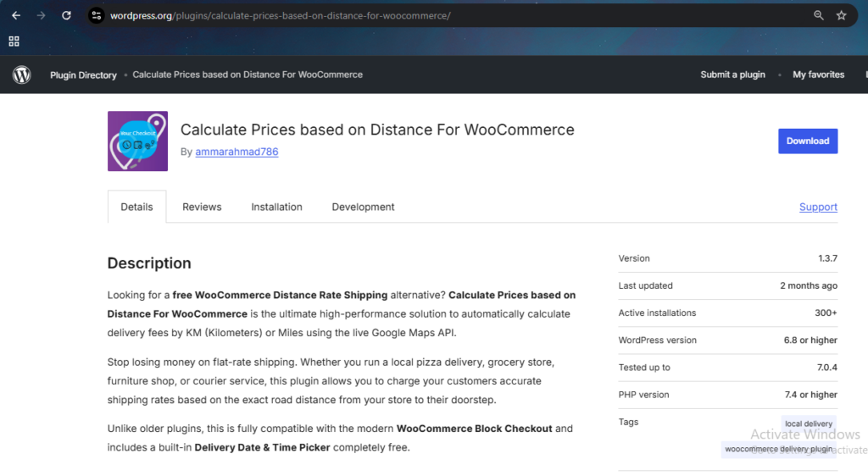Viewport: 868px width, 476px height.
Task: Click the browser forward arrow
Action: 41,15
